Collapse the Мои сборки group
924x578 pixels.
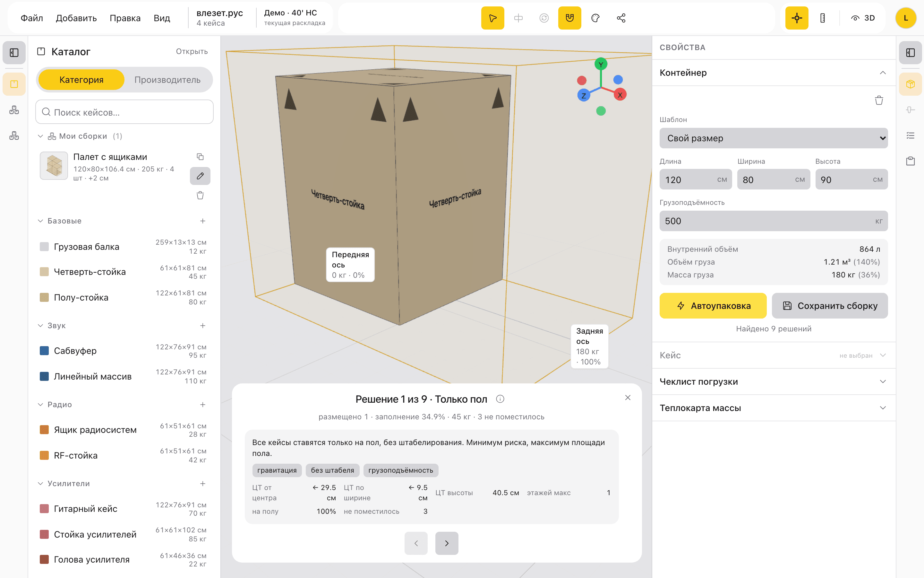click(x=40, y=136)
